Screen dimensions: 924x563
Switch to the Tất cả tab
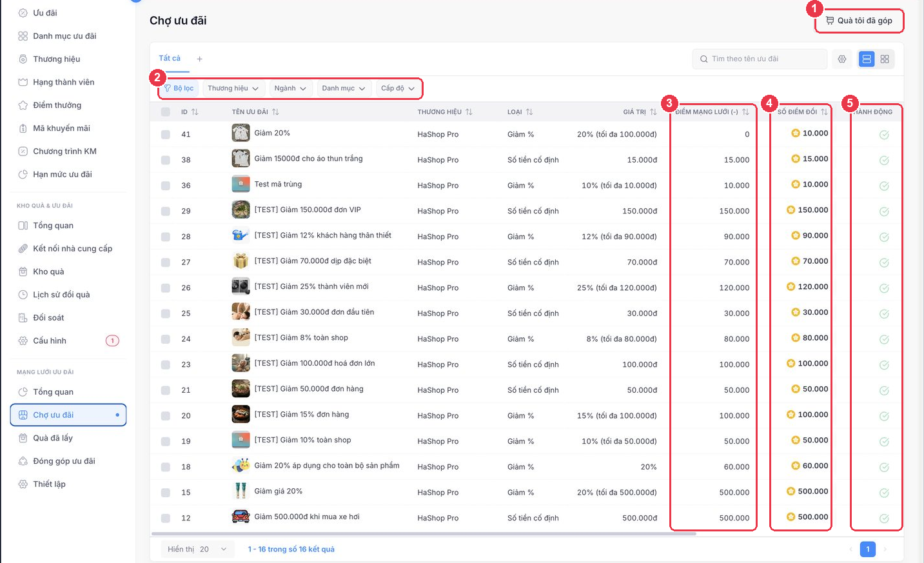[170, 58]
